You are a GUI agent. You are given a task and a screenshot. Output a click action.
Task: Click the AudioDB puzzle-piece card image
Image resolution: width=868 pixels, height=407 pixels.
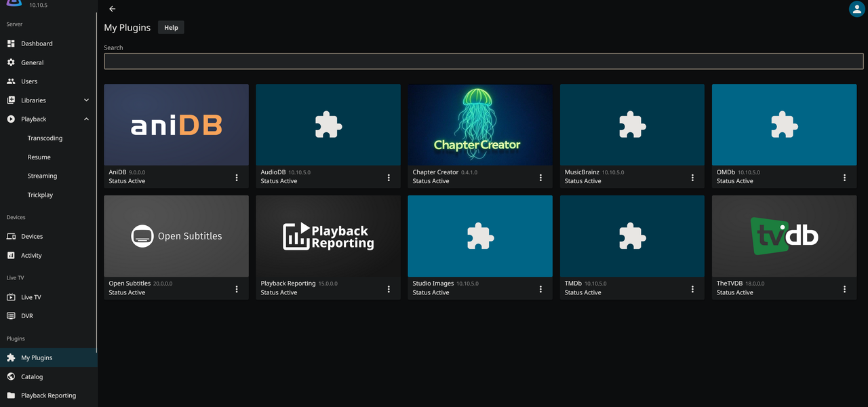328,125
